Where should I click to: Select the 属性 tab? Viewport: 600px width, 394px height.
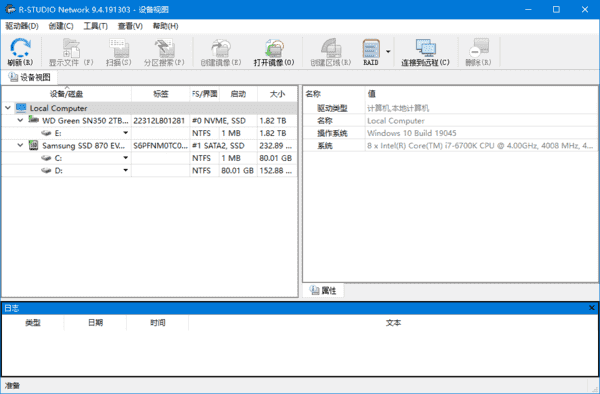[x=323, y=290]
